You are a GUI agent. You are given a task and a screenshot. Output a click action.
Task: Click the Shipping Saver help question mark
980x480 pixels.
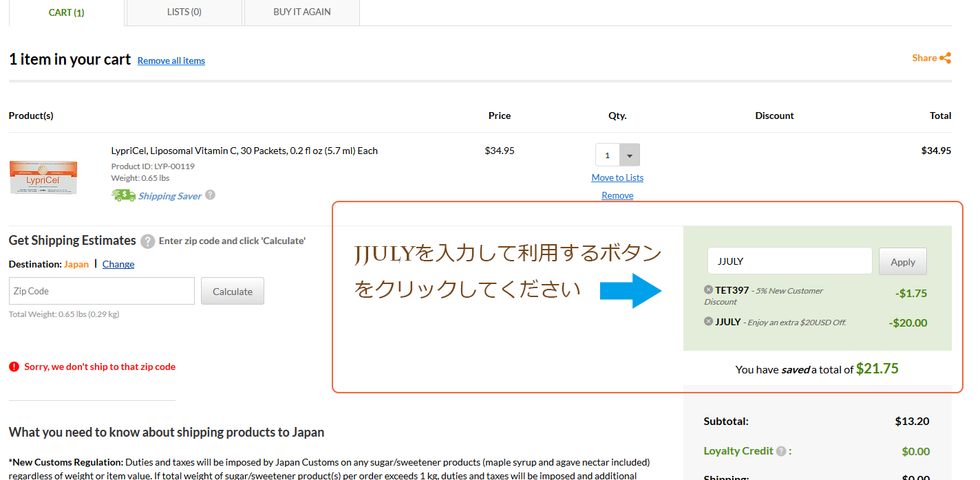(x=211, y=195)
